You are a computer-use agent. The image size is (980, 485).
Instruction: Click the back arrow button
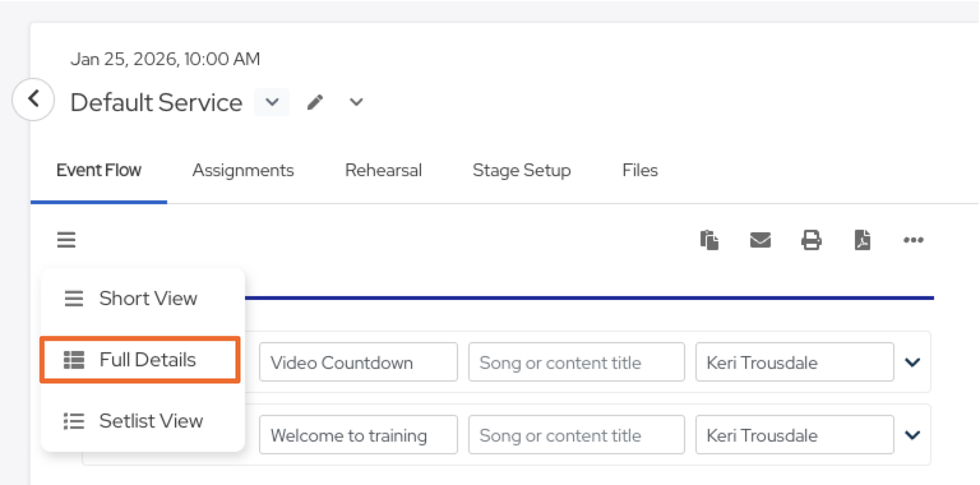pos(33,100)
